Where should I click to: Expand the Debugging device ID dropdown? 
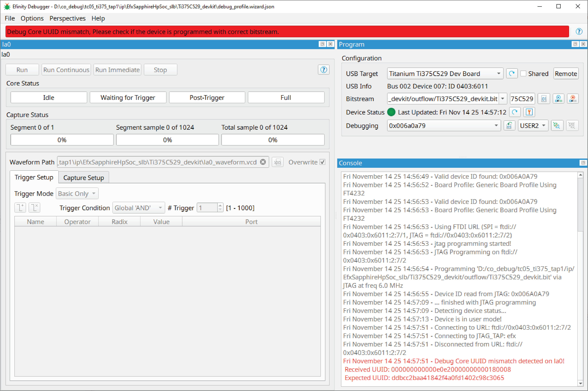pos(496,125)
